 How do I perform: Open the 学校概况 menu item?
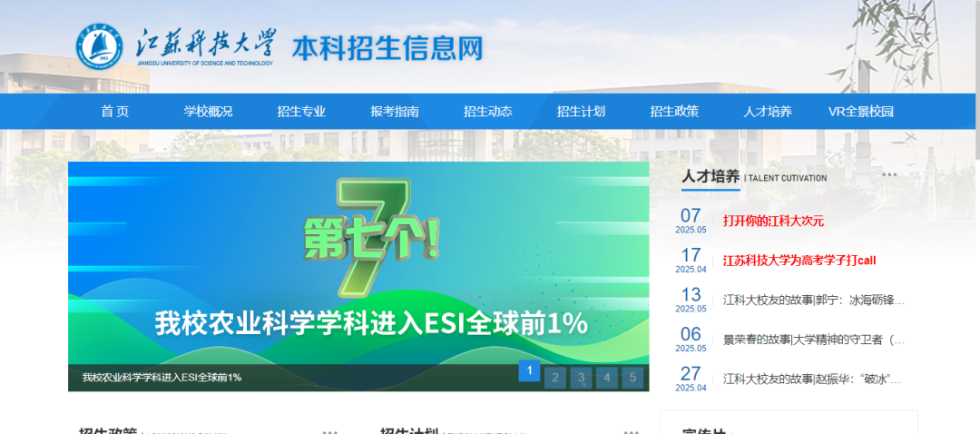tap(208, 112)
